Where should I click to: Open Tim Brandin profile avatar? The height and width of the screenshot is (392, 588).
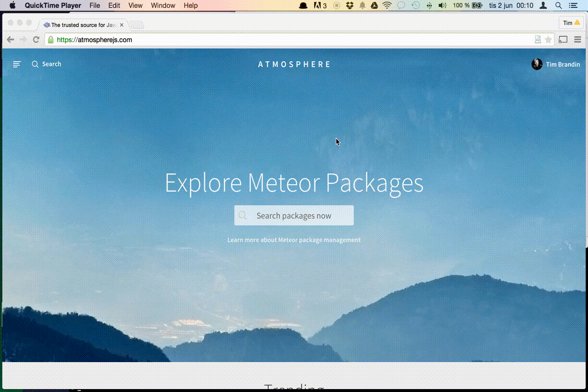coord(537,64)
